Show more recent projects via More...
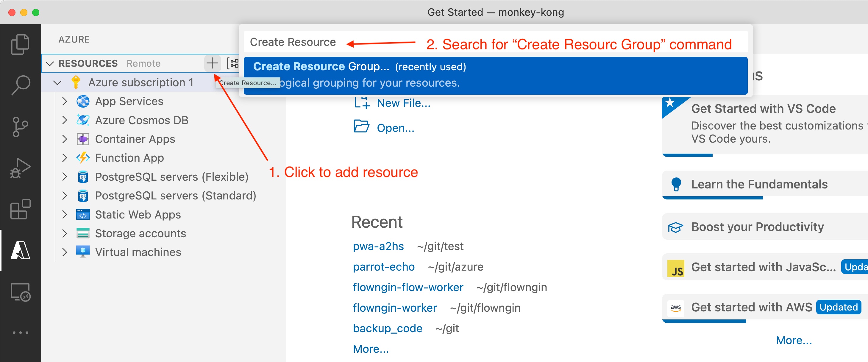Screen dimensions: 868x362 point(371,349)
